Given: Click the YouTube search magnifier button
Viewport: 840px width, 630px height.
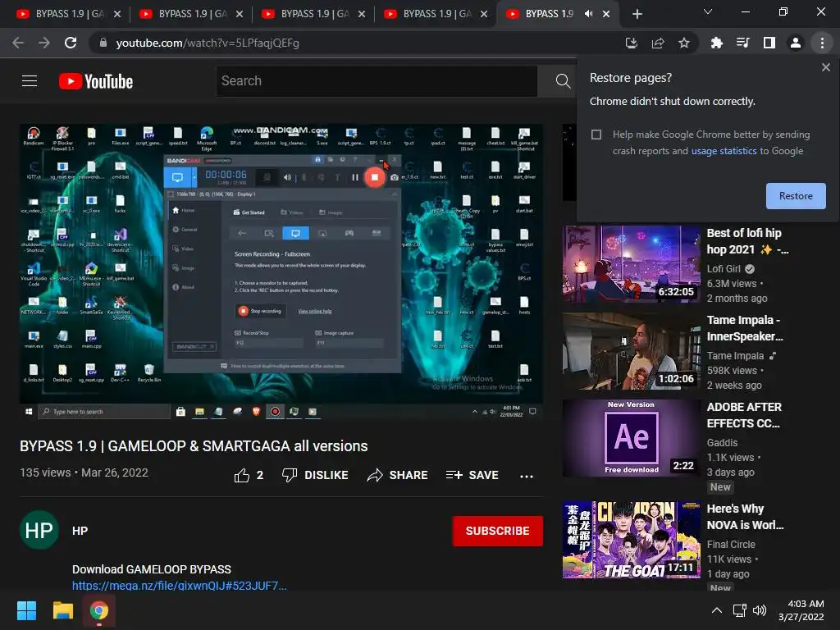Looking at the screenshot, I should click(563, 81).
